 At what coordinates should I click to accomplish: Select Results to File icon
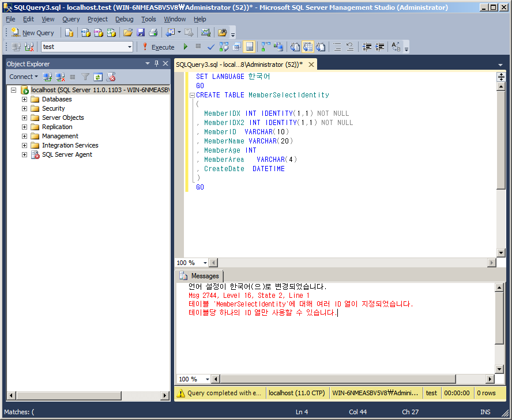321,47
